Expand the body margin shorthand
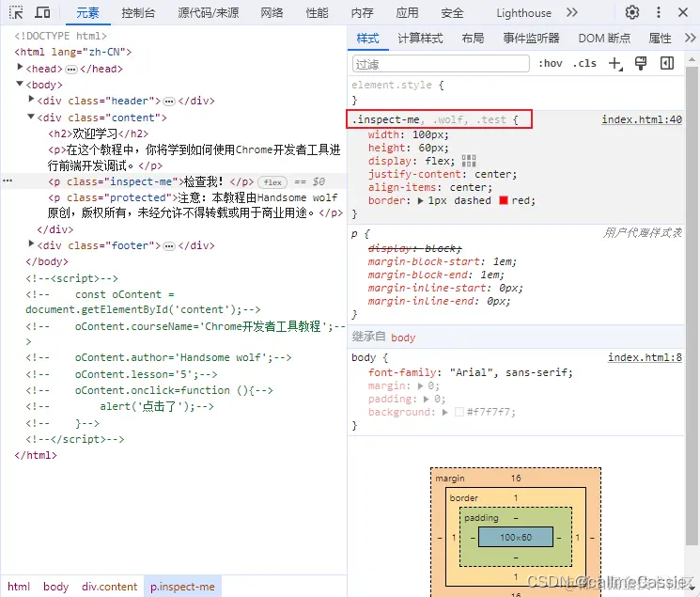The image size is (700, 597). (420, 385)
